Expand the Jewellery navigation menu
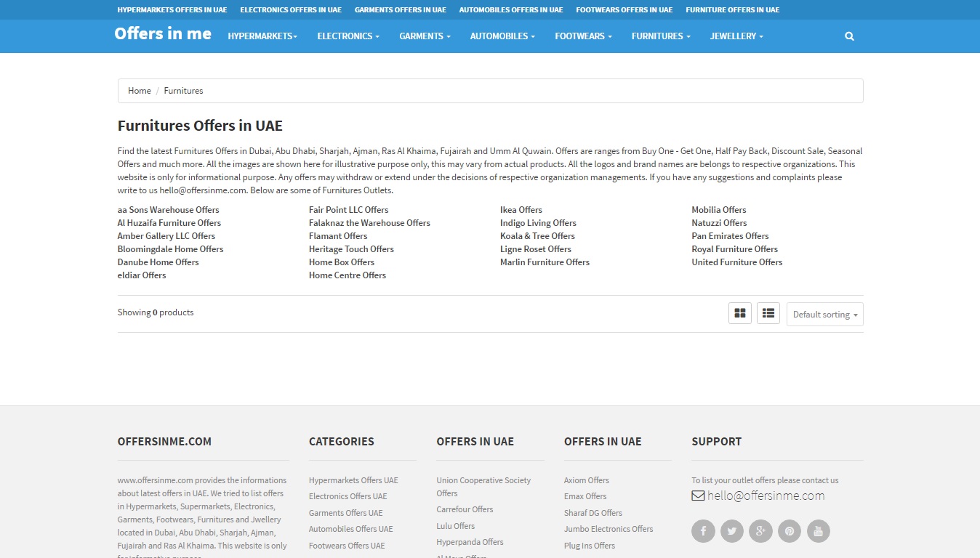The width and height of the screenshot is (980, 558). point(736,36)
